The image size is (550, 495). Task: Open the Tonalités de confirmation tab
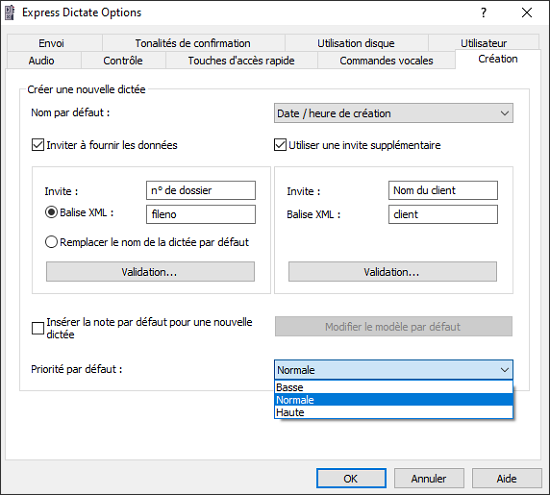tap(193, 43)
